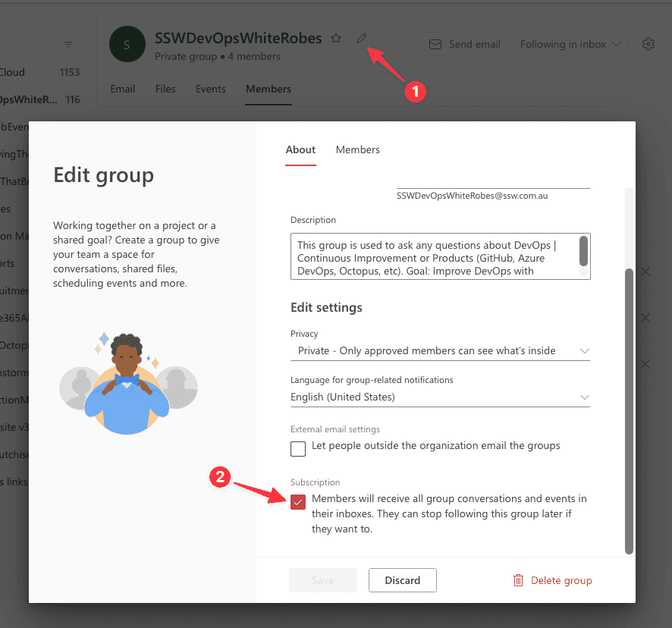Click the dialog's vertical scrollbar

coord(628,410)
